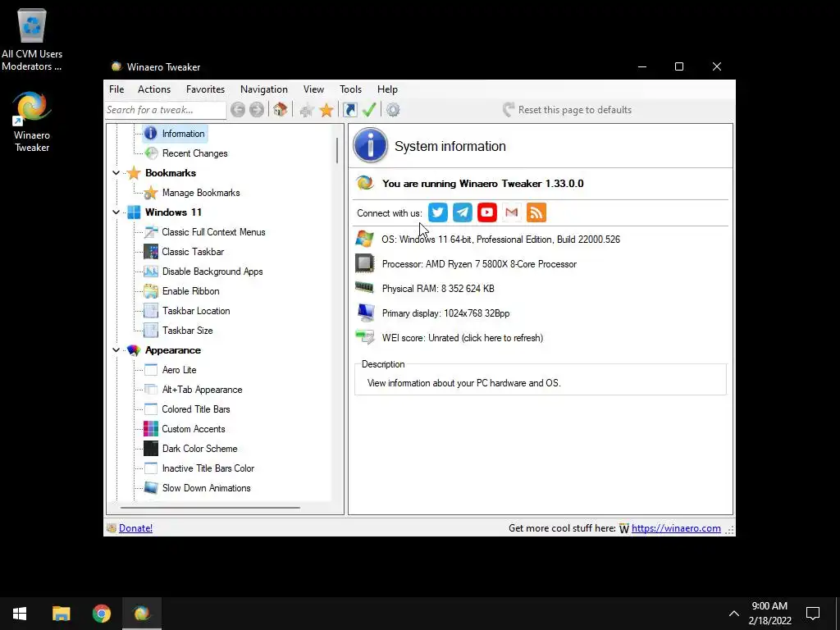Click the Custom Accents colorful icon

coord(151,428)
